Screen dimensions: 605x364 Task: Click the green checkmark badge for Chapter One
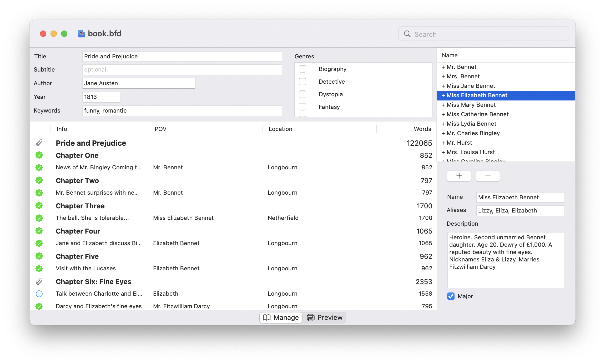39,155
